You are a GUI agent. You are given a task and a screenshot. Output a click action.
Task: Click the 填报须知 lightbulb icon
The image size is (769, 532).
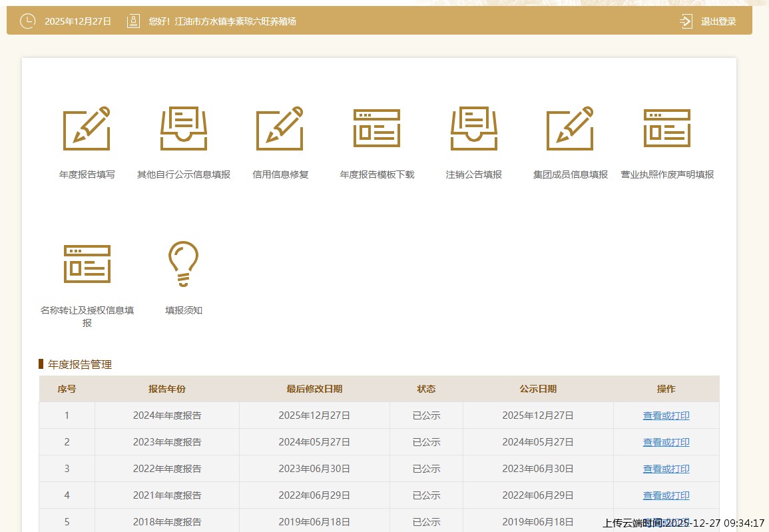pyautogui.click(x=184, y=264)
